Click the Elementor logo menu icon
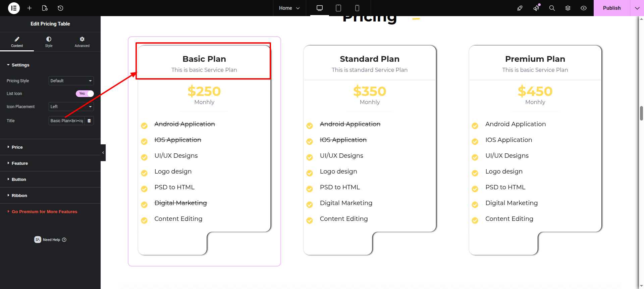The image size is (644, 289). (x=14, y=8)
